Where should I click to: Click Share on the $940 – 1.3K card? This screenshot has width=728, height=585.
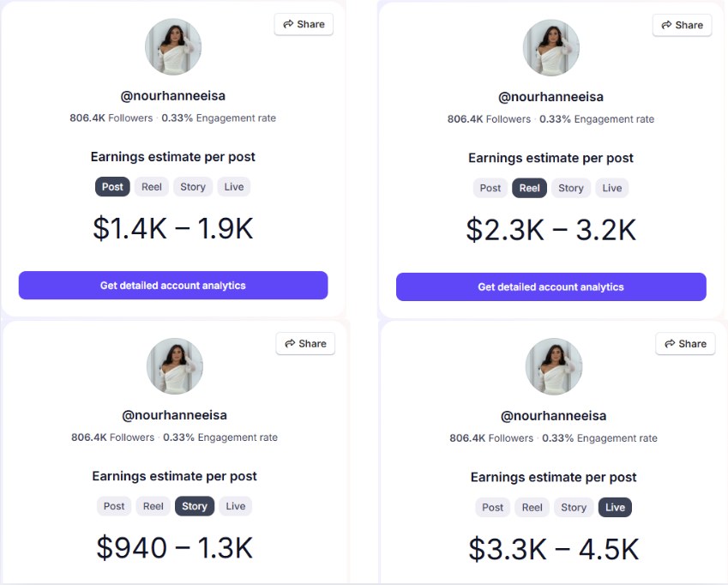(305, 344)
